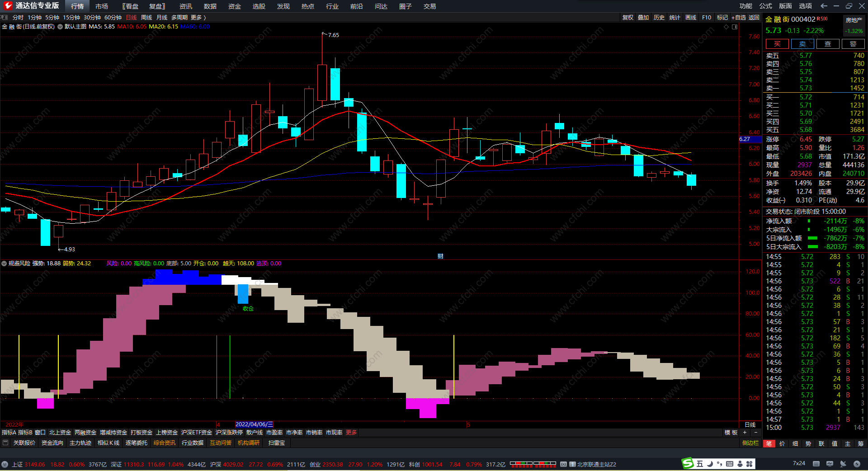Open the 统计 statistics menu

[x=675, y=18]
